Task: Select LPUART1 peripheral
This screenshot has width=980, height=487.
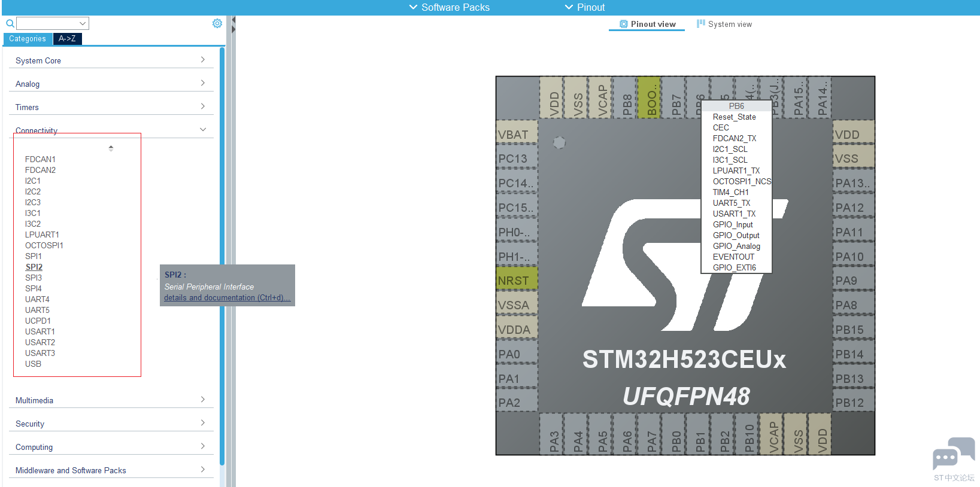Action: (x=42, y=235)
